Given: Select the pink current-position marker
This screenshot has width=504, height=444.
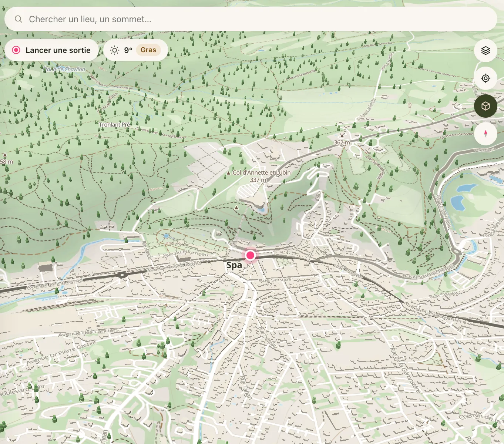Looking at the screenshot, I should point(251,255).
